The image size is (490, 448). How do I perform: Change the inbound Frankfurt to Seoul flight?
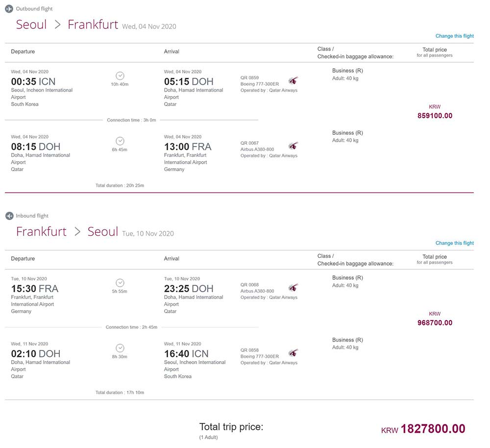click(455, 243)
